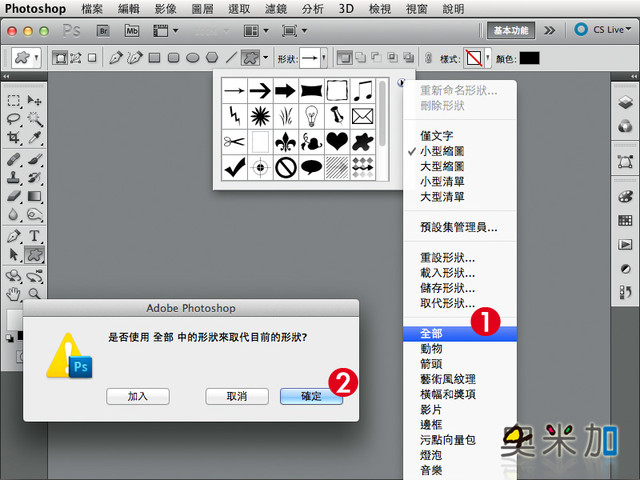
Task: Pick the checkmark shape thumbnail
Action: click(x=234, y=167)
